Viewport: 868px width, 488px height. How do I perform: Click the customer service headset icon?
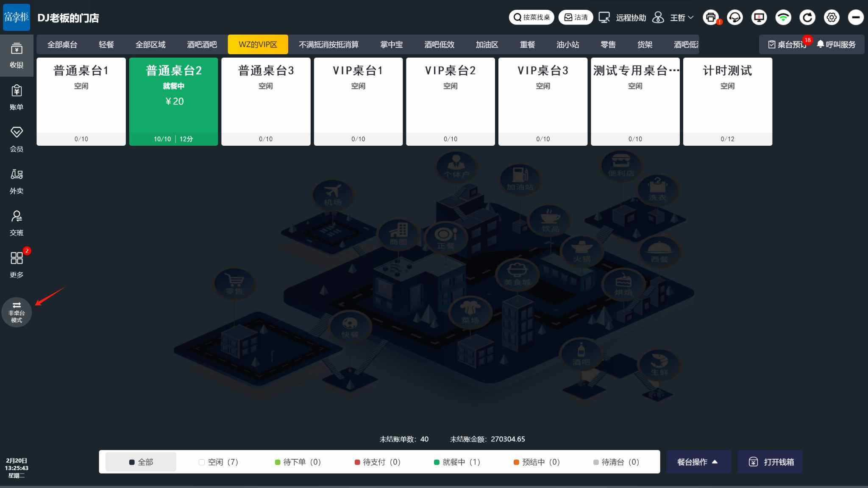[735, 17]
